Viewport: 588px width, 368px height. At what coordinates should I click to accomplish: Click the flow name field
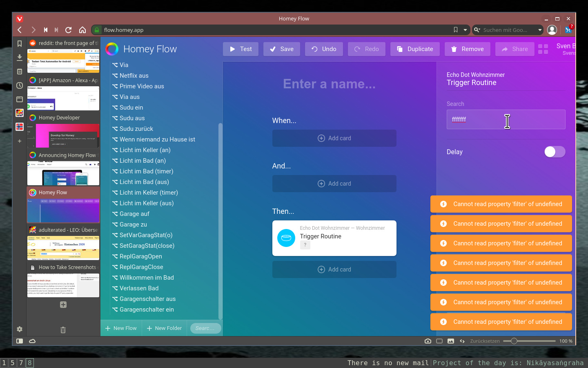[x=330, y=84]
